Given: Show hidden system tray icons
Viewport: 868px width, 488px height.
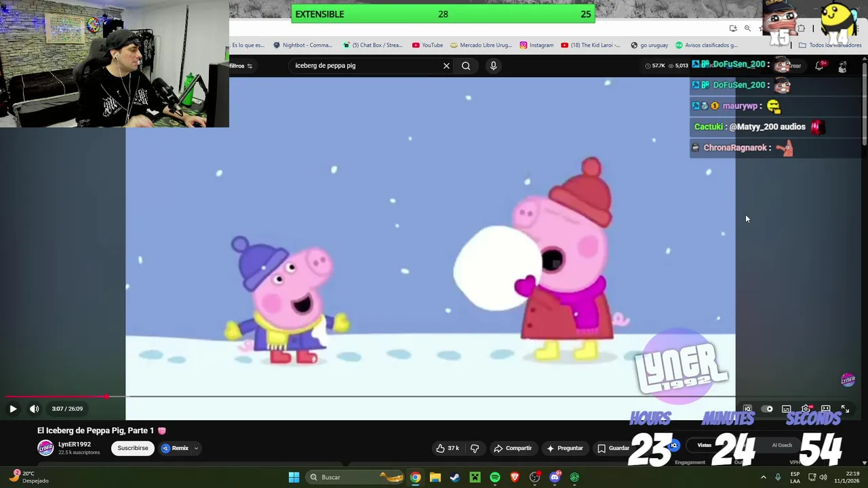Looking at the screenshot, I should (763, 477).
